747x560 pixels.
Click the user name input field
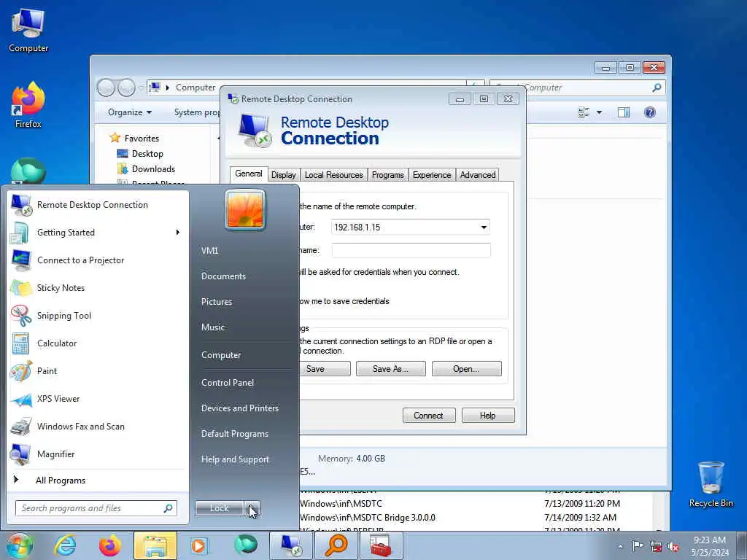pyautogui.click(x=411, y=251)
